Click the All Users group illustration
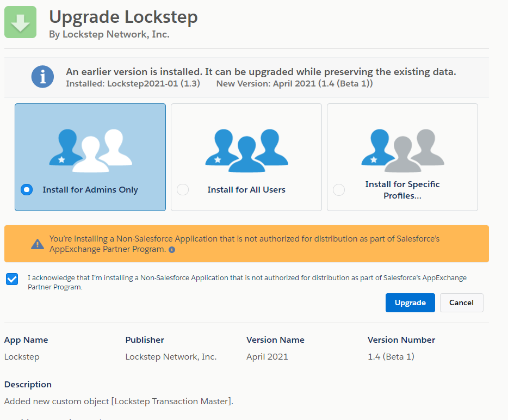The height and width of the screenshot is (420, 508). click(x=246, y=147)
